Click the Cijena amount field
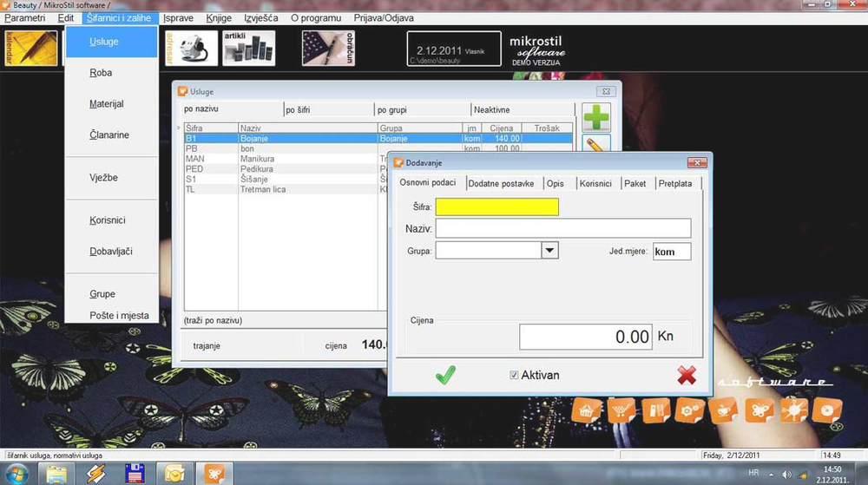 tap(586, 337)
